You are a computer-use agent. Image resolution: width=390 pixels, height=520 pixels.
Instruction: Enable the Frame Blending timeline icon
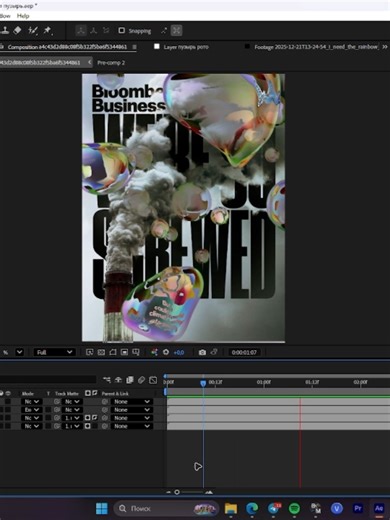pyautogui.click(x=130, y=380)
